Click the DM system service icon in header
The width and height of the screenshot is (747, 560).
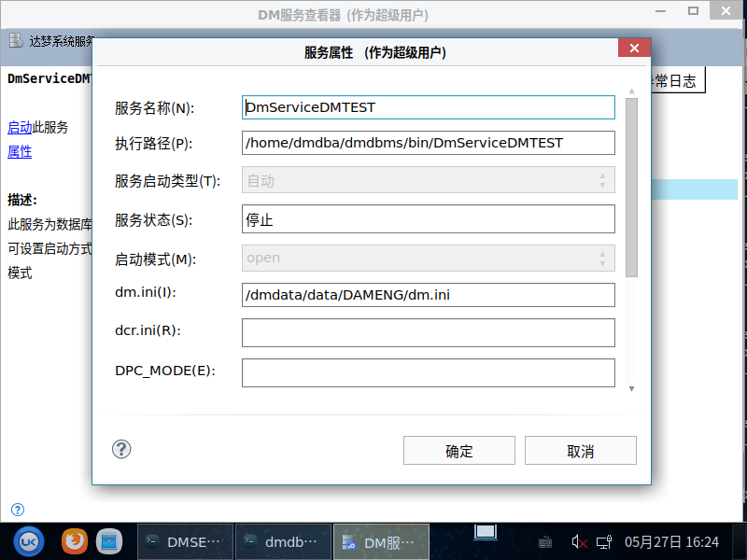click(16, 40)
